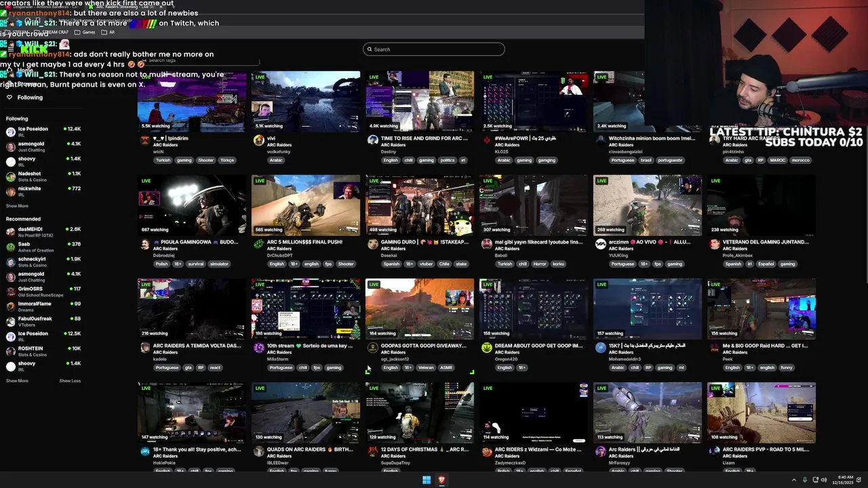Select the survival tag on Dobrodziej's stream
The height and width of the screenshot is (488, 868).
[196, 264]
